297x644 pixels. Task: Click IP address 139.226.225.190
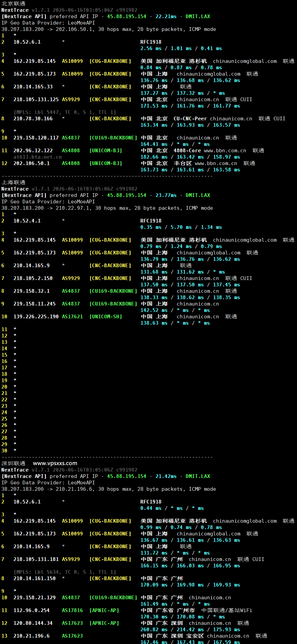coord(36,317)
